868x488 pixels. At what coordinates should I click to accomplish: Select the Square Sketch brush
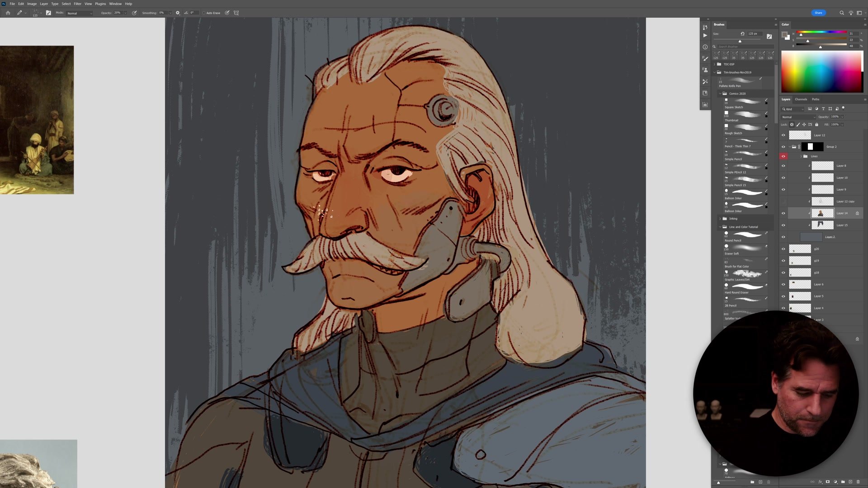tap(745, 103)
